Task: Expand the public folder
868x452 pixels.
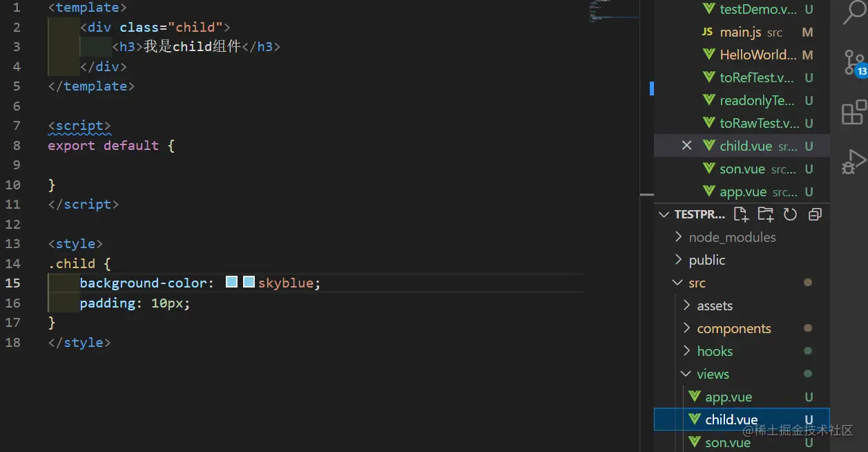Action: click(x=706, y=260)
